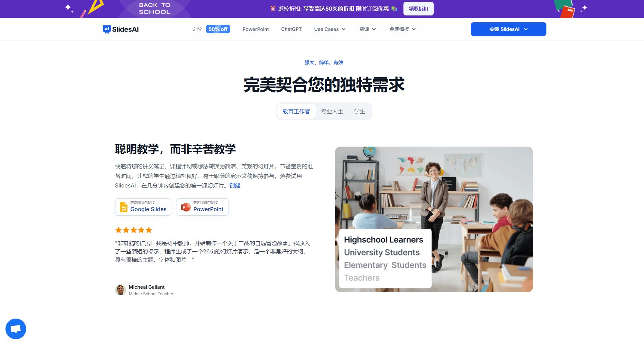Click the 领取折扣 button
This screenshot has height=344, width=644.
pos(418,9)
